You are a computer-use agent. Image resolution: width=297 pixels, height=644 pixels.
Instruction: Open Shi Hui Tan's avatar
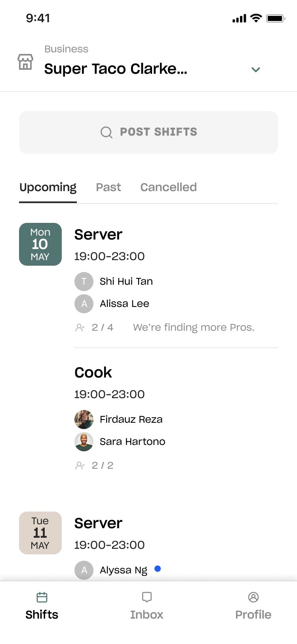[84, 282]
